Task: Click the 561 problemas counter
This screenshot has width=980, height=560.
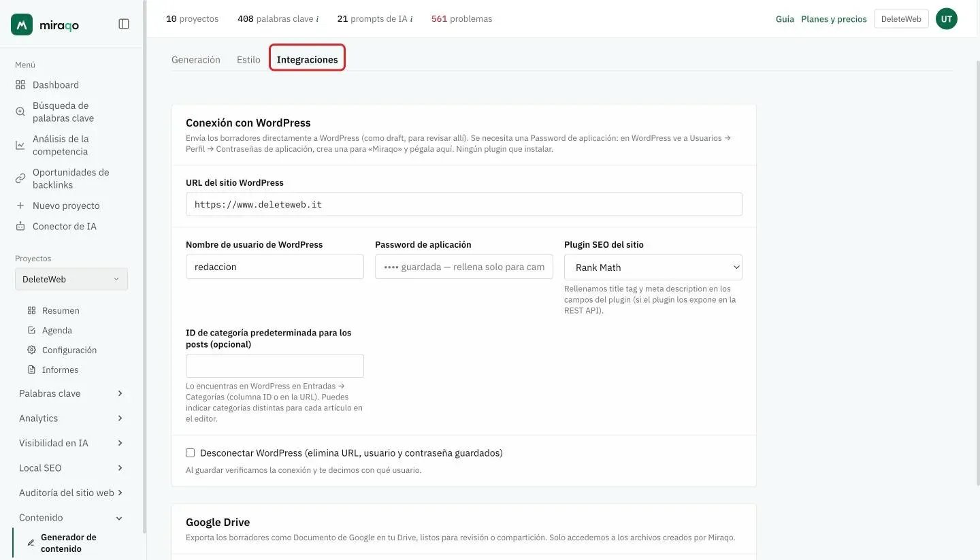Action: tap(461, 19)
